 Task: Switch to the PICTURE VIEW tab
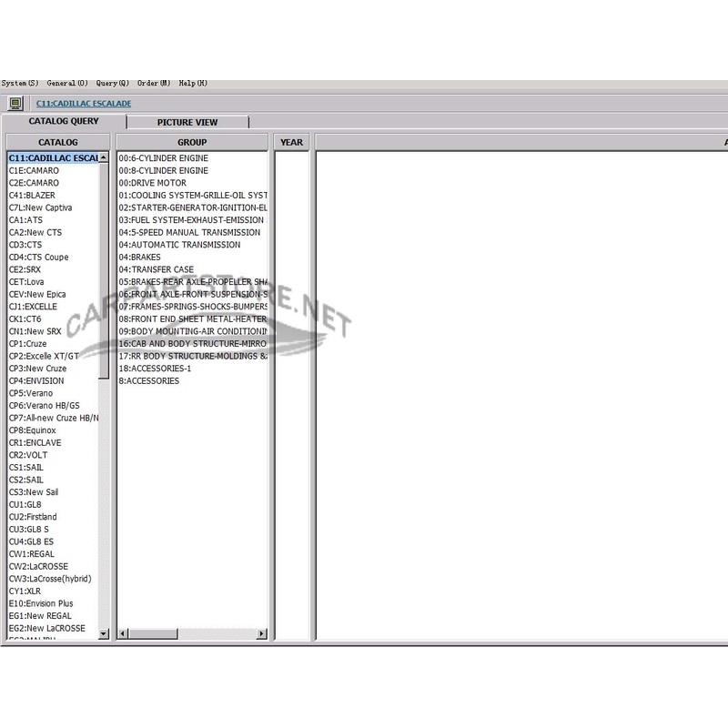pyautogui.click(x=187, y=122)
